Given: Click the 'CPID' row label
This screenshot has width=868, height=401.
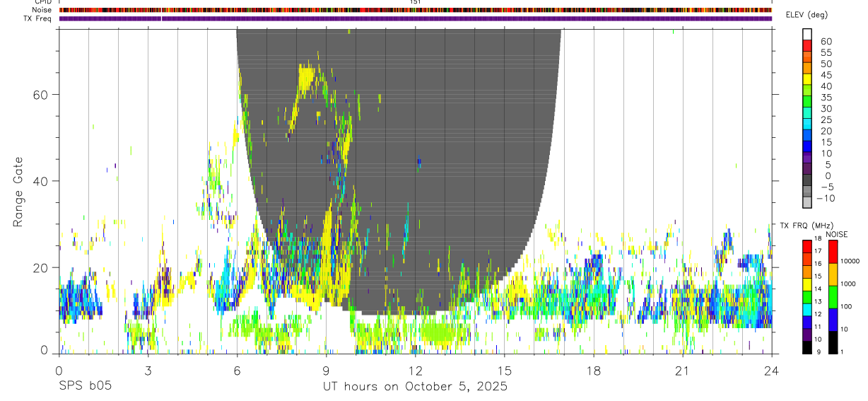Looking at the screenshot, I should (x=43, y=2).
